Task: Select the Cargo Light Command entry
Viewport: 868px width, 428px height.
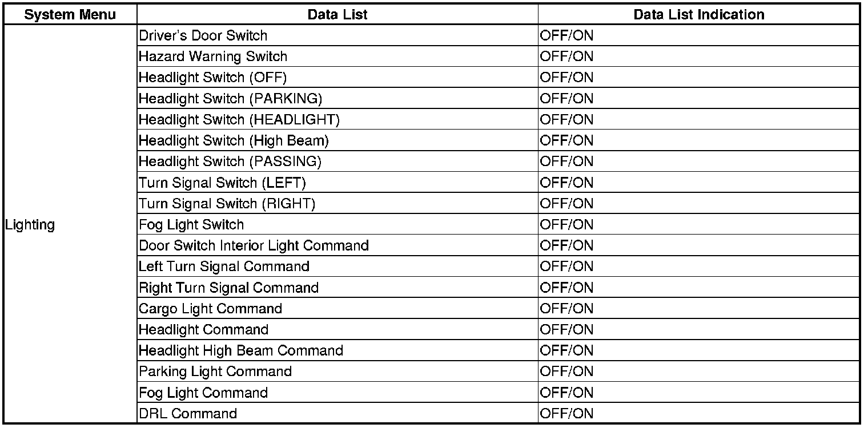Action: [x=210, y=309]
